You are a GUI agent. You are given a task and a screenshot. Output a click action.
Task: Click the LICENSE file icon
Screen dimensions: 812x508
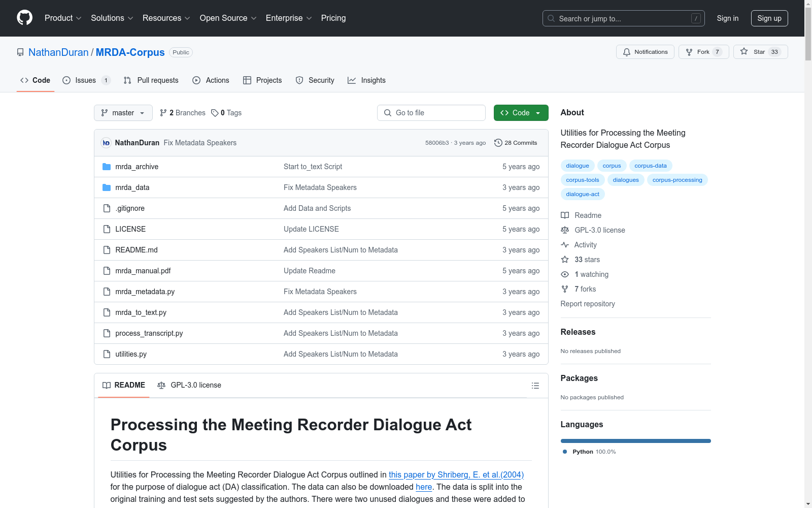pos(107,229)
